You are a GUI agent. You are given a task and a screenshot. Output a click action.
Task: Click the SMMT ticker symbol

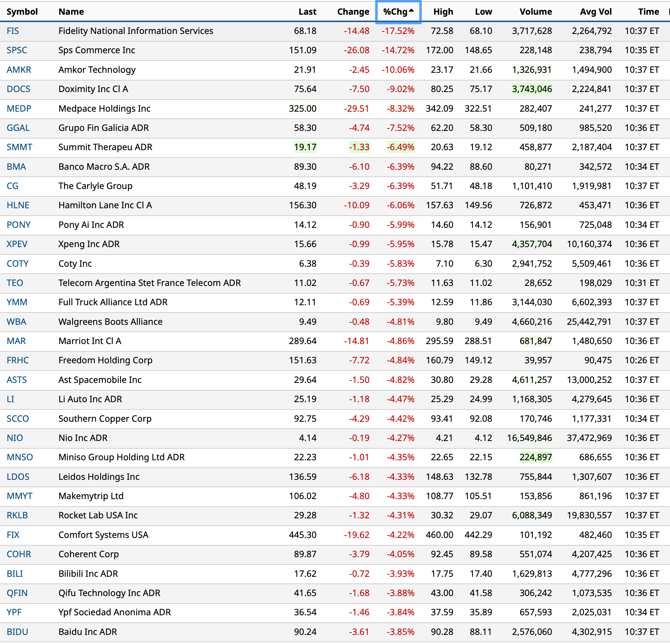[x=19, y=147]
